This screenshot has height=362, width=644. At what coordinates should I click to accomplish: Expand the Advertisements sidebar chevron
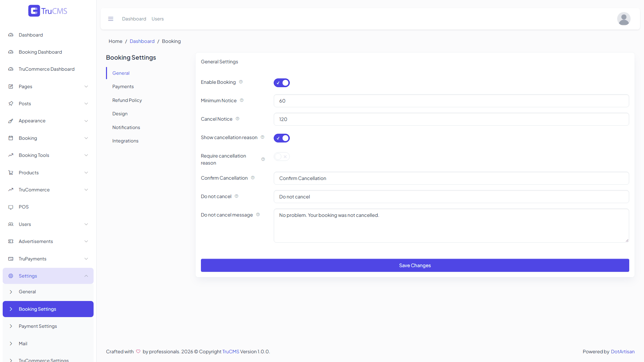86,241
